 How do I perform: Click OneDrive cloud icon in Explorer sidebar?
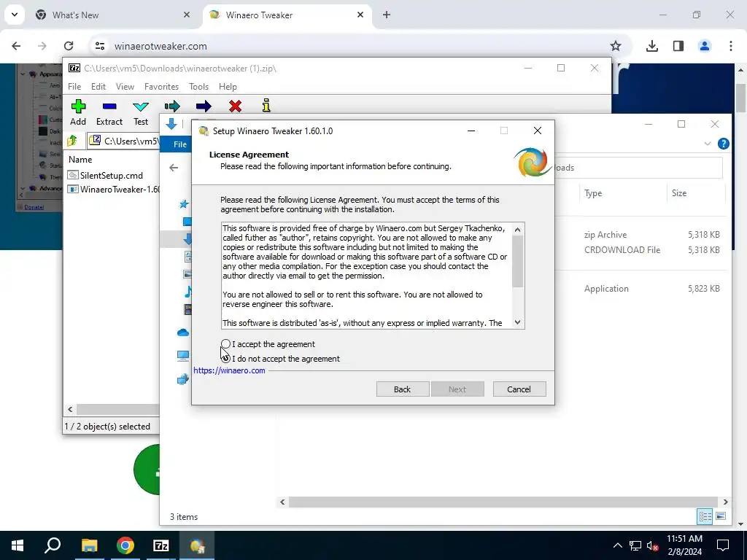183,332
